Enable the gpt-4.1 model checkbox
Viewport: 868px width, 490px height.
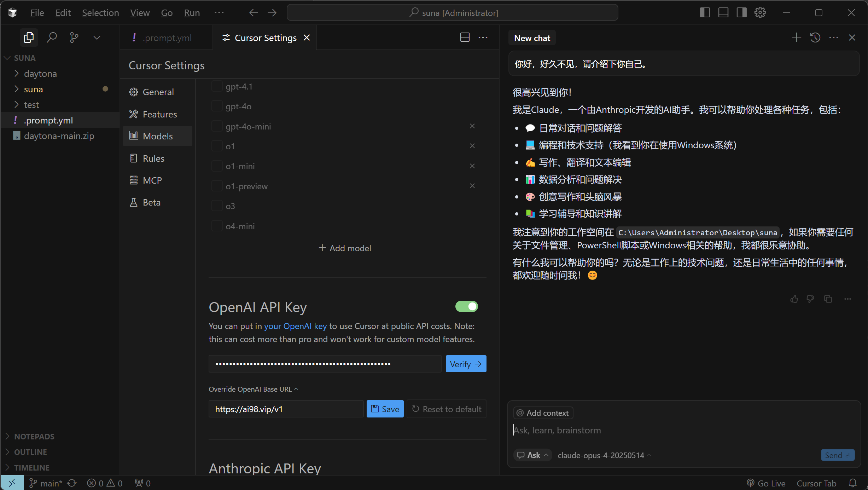coord(217,86)
